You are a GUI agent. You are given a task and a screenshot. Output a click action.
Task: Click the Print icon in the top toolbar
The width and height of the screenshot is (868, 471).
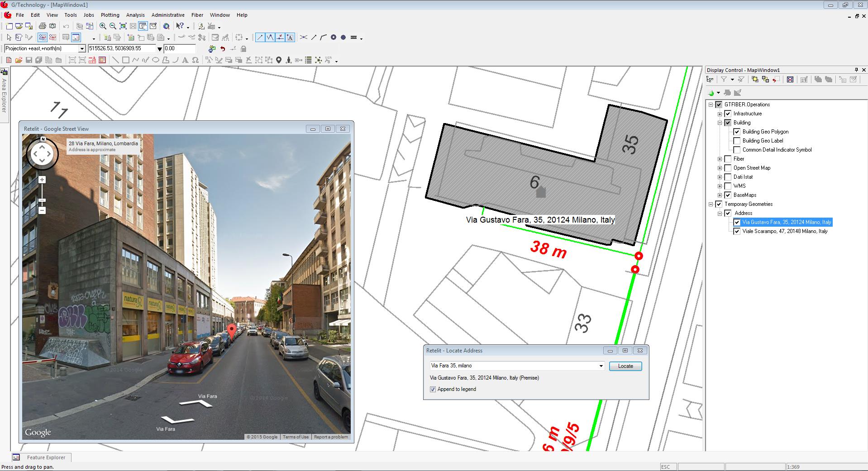42,26
